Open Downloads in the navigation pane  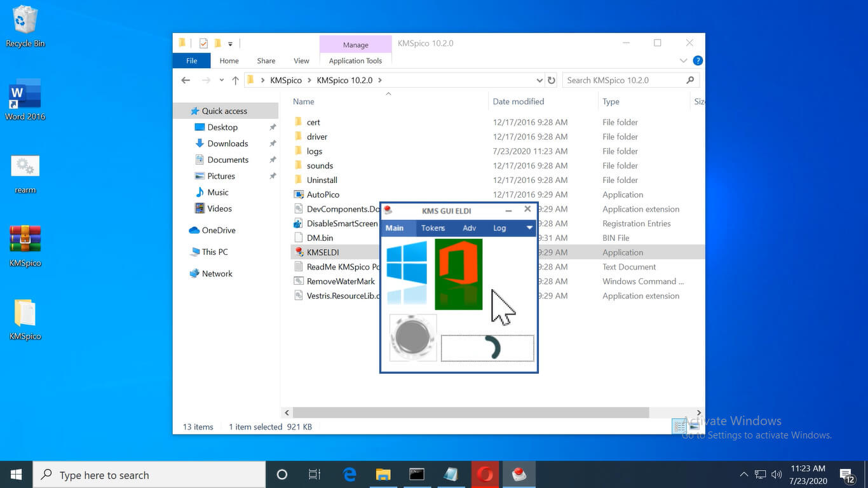point(227,144)
